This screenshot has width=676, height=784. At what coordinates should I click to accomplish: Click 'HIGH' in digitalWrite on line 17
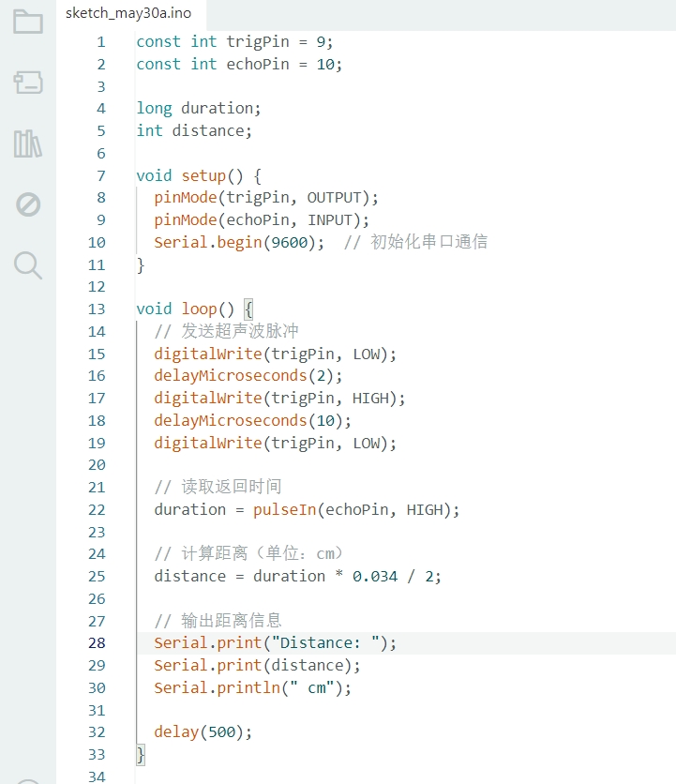click(370, 399)
